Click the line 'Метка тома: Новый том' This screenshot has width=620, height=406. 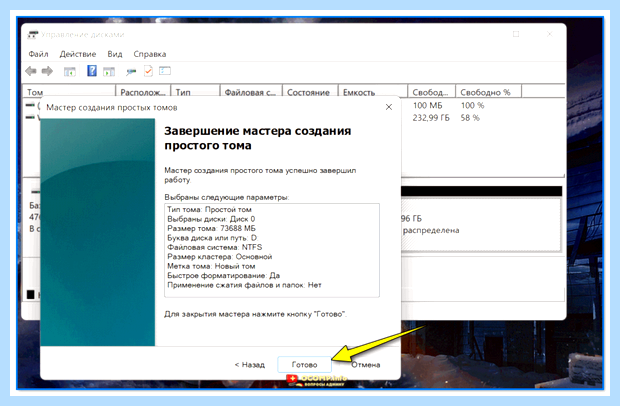coord(211,266)
